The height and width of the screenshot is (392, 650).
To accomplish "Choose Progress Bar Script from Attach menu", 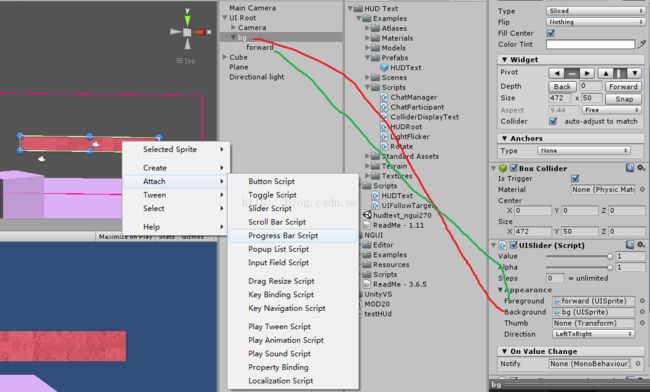I will pos(293,235).
